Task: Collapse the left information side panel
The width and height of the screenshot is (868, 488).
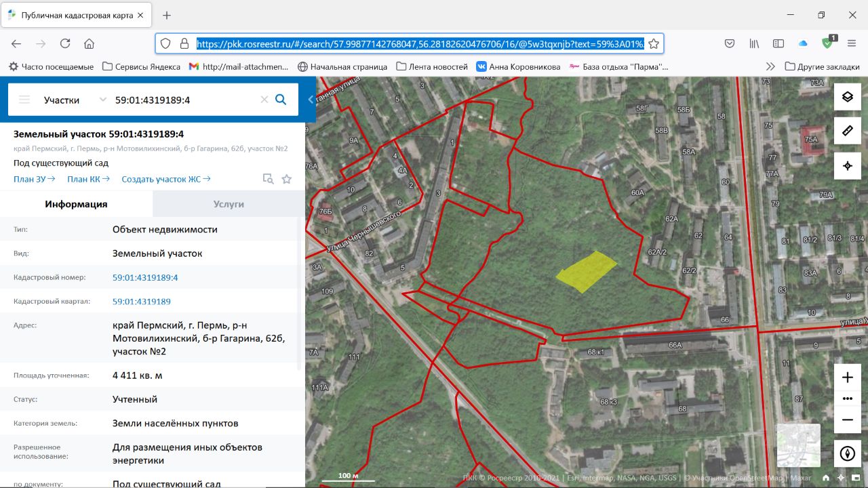Action: point(311,100)
